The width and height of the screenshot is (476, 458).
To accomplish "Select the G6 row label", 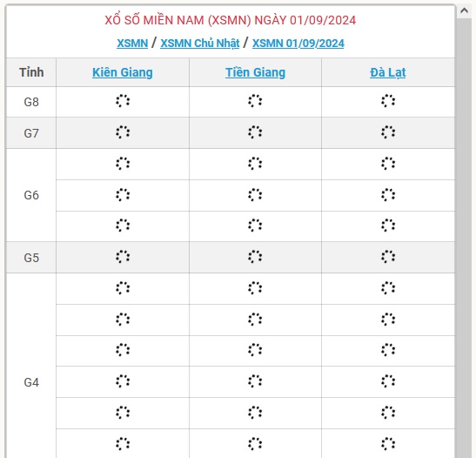I will tap(31, 195).
